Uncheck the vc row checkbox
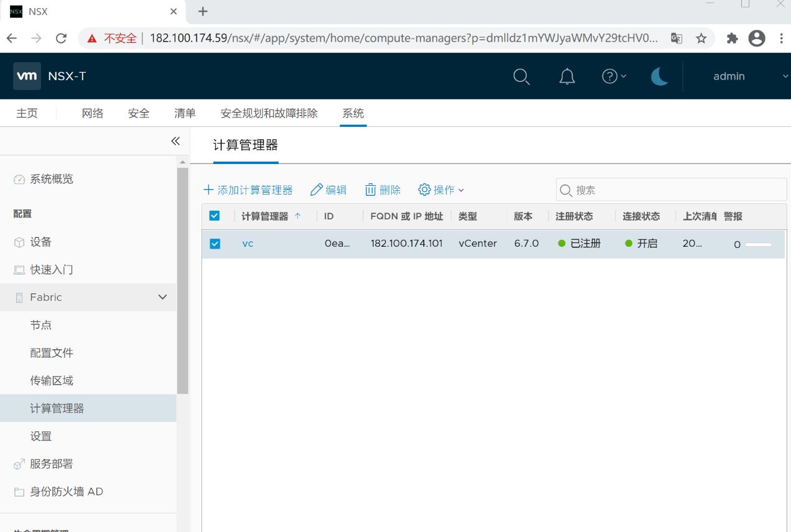This screenshot has height=532, width=791. [215, 244]
